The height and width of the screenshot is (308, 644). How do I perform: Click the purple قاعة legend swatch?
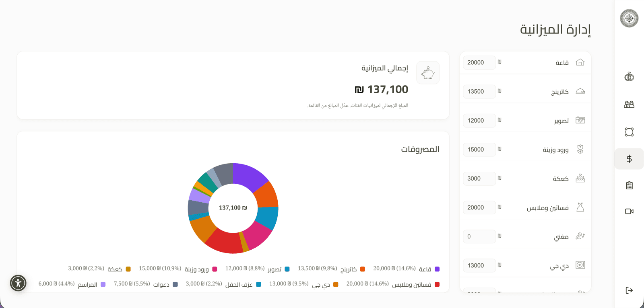[x=437, y=269]
